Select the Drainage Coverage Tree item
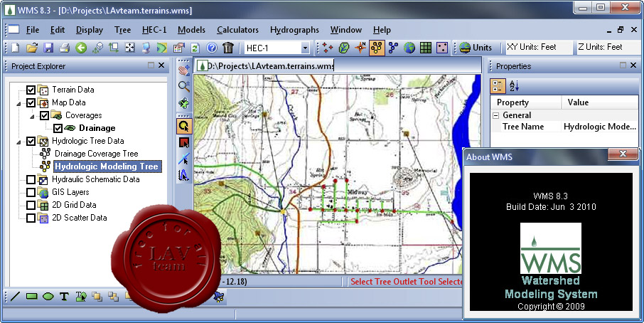The image size is (644, 323). (x=97, y=154)
